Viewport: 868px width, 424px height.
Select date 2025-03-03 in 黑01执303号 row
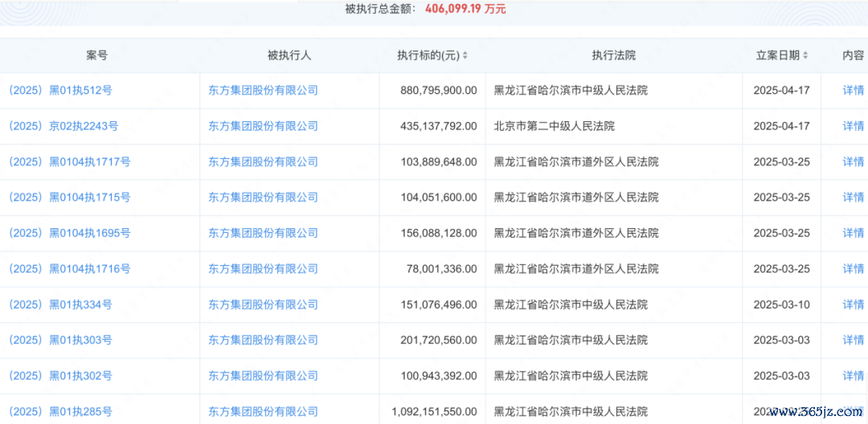(x=782, y=340)
